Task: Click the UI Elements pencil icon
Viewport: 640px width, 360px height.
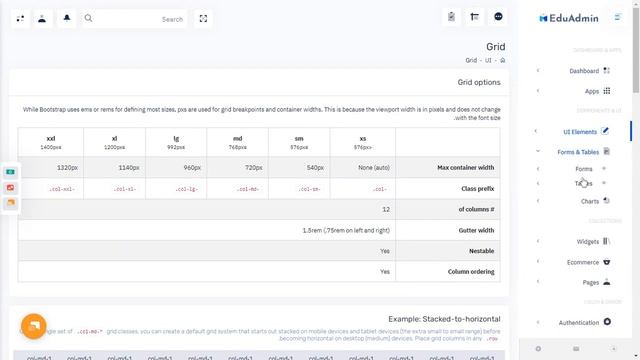Action: pyautogui.click(x=605, y=131)
